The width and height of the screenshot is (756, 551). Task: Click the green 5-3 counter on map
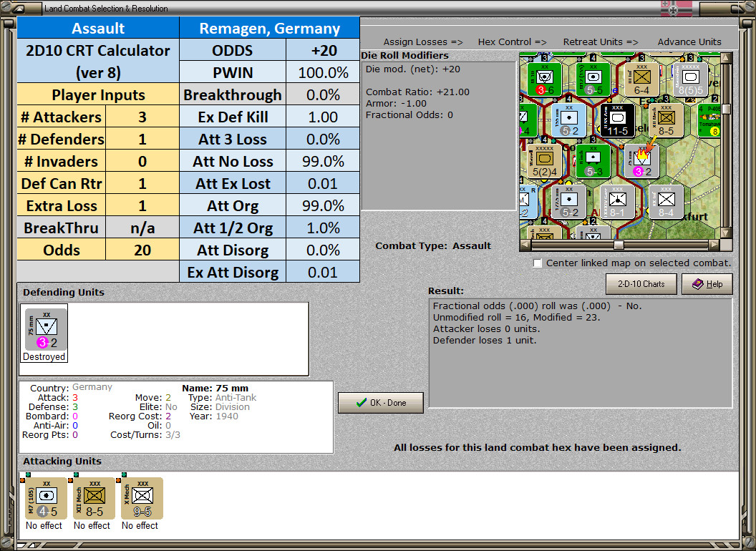[x=593, y=161]
